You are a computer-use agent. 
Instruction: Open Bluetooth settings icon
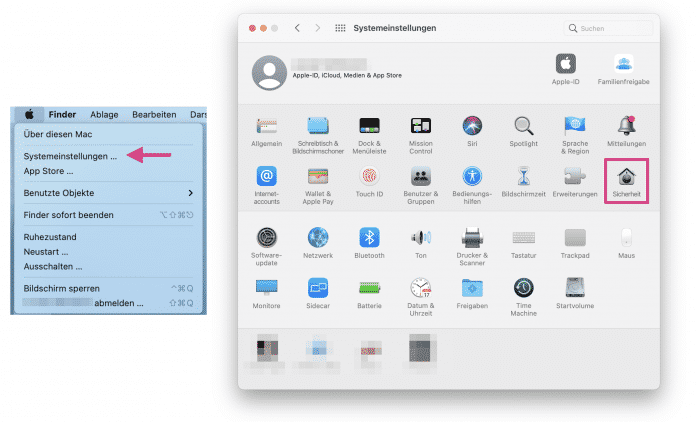[x=369, y=237]
